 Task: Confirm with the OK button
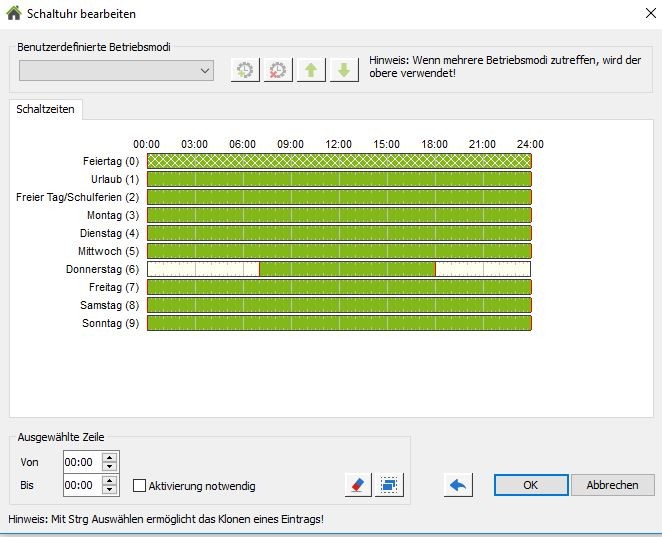pyautogui.click(x=531, y=485)
